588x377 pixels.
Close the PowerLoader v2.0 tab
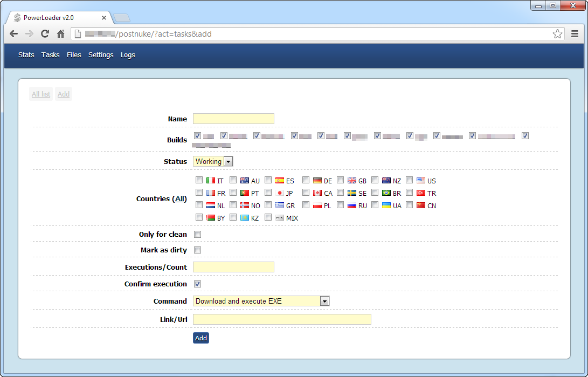[104, 18]
